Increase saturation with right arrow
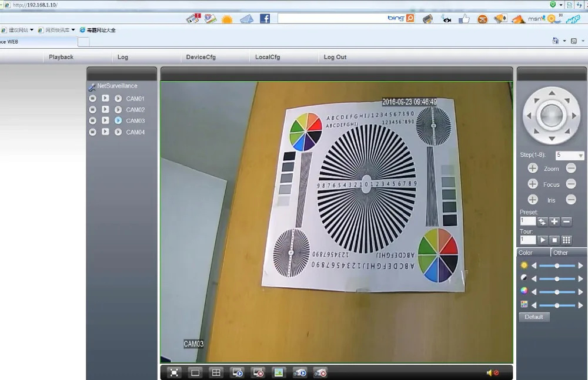The width and height of the screenshot is (588, 380). pos(580,292)
